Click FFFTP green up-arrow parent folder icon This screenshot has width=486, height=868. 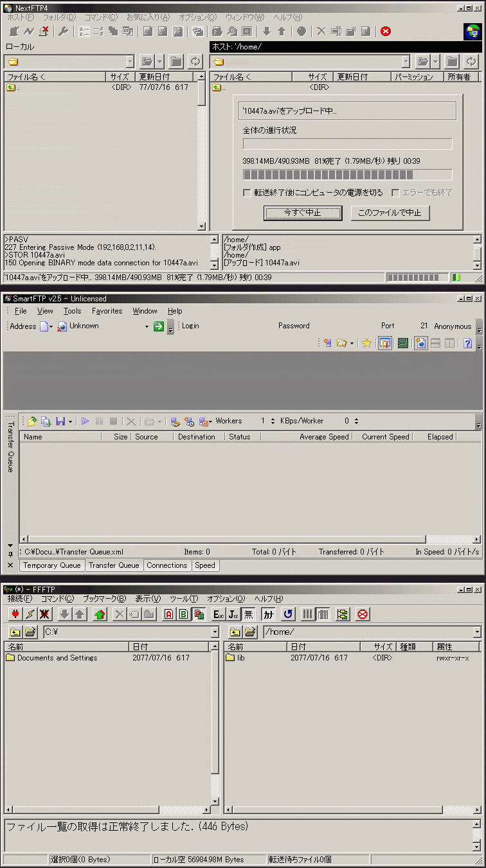pyautogui.click(x=100, y=614)
